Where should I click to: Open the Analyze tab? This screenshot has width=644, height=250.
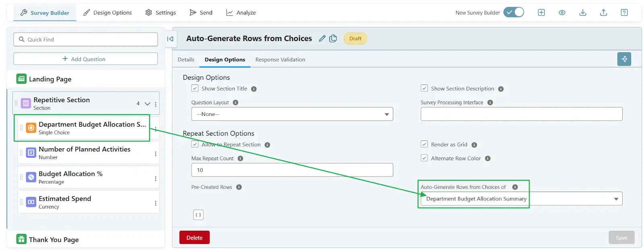coord(241,13)
